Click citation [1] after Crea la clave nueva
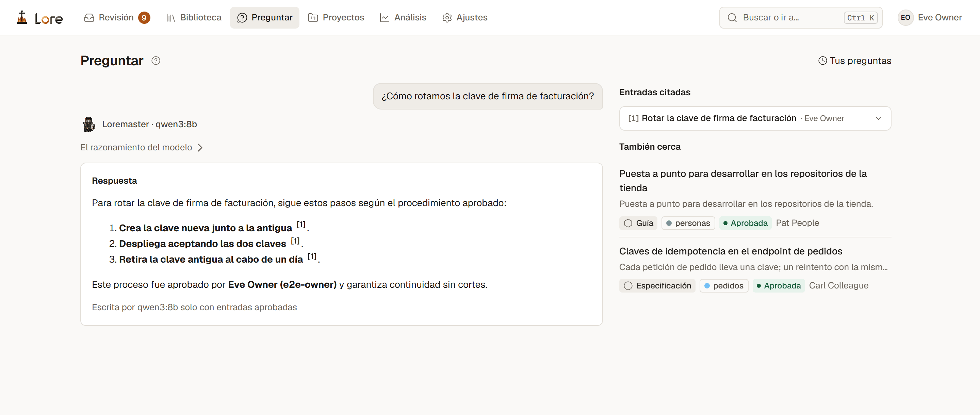This screenshot has height=415, width=980. point(301,225)
